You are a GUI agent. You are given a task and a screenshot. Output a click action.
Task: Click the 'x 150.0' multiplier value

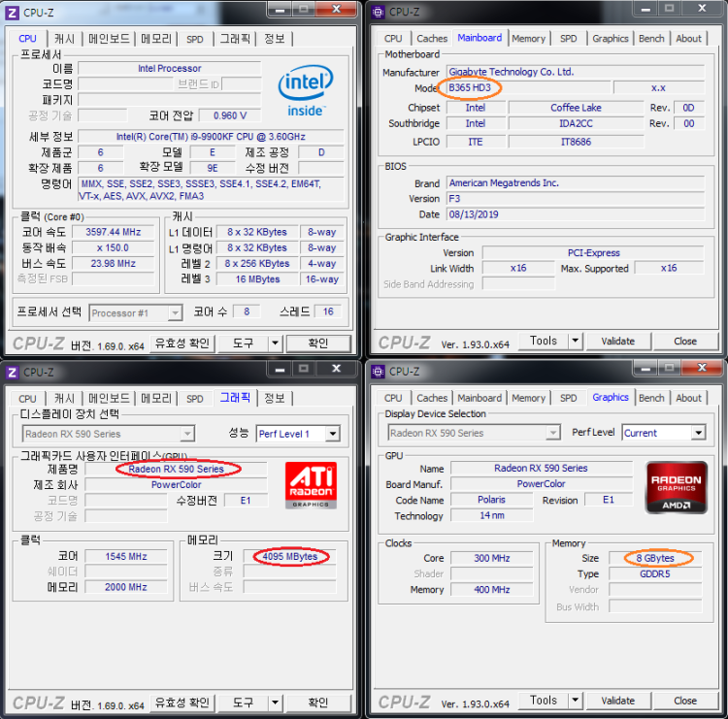coord(114,247)
